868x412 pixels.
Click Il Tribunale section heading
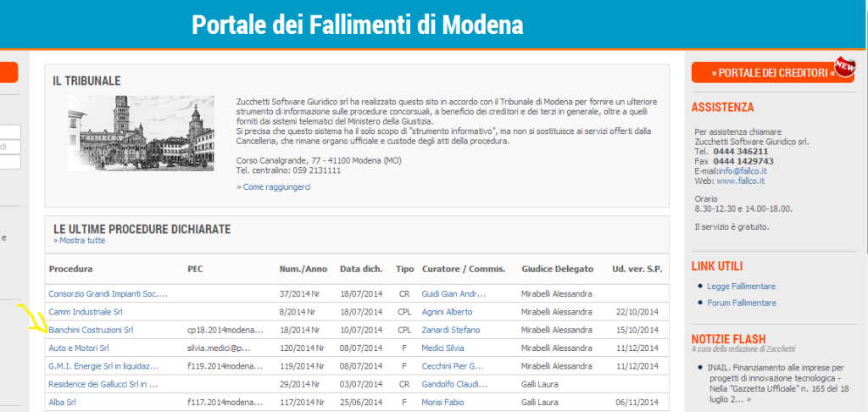pyautogui.click(x=87, y=81)
